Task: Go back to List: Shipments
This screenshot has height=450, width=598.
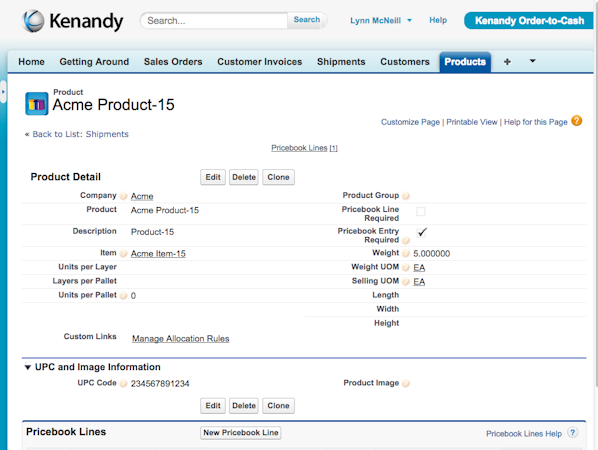Action: [80, 134]
